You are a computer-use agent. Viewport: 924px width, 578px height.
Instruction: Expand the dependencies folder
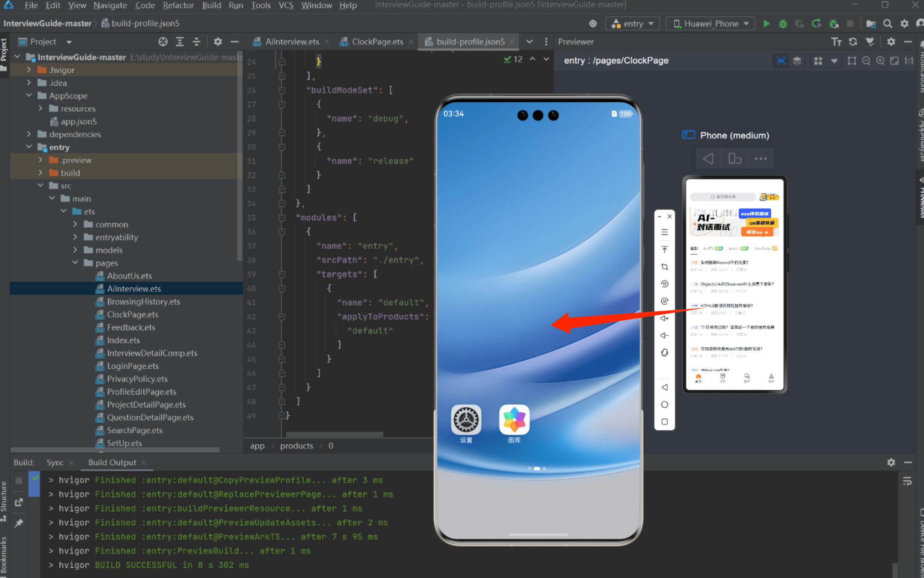tap(29, 134)
